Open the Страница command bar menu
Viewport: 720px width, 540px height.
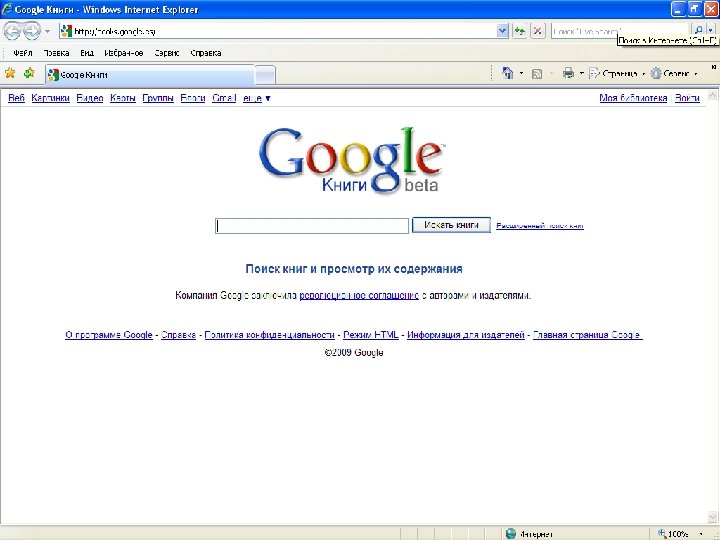(x=617, y=73)
